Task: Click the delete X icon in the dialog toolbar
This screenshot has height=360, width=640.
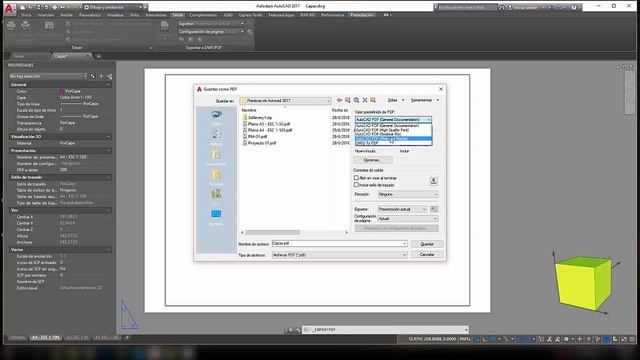Action: (365, 100)
